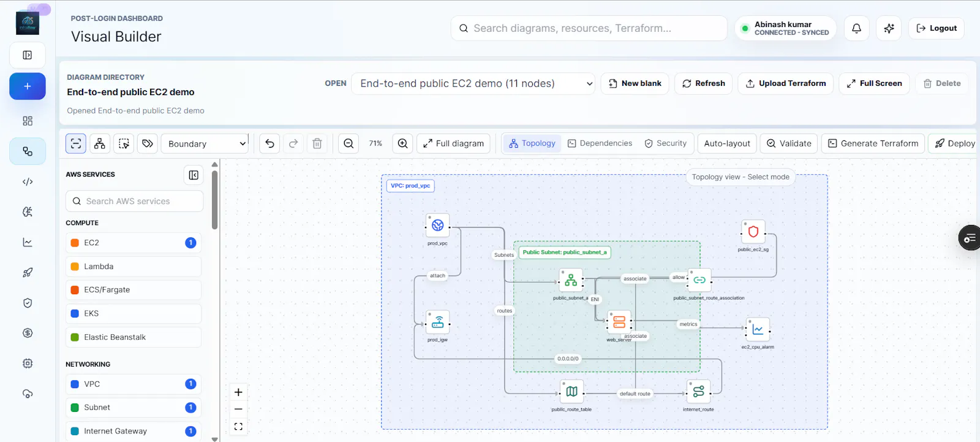Open the chip settings sidebar icon
The image size is (980, 442).
click(28, 363)
